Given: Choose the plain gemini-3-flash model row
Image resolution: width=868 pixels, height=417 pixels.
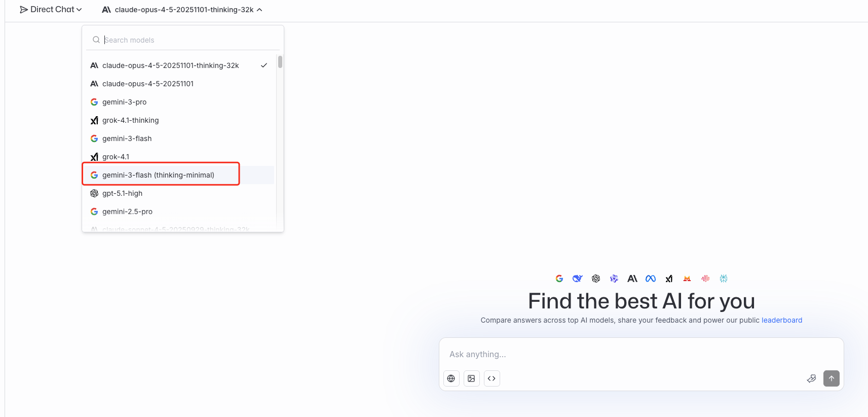Looking at the screenshot, I should click(x=179, y=138).
